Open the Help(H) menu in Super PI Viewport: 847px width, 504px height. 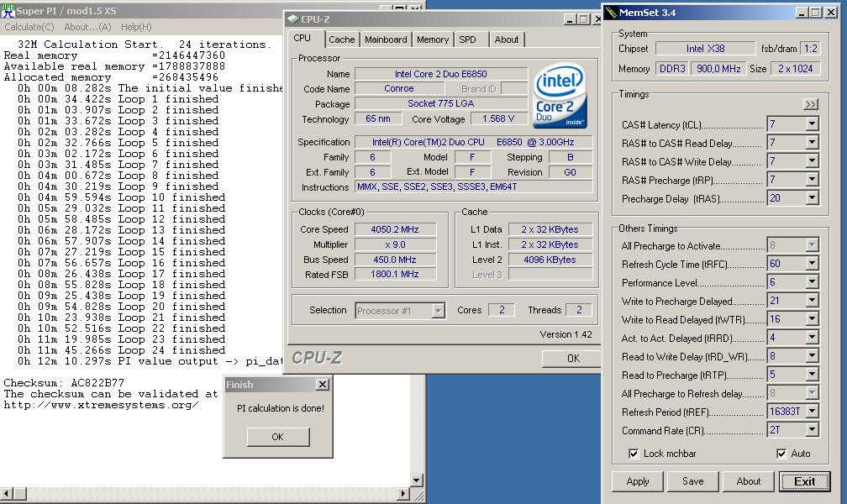tap(136, 27)
